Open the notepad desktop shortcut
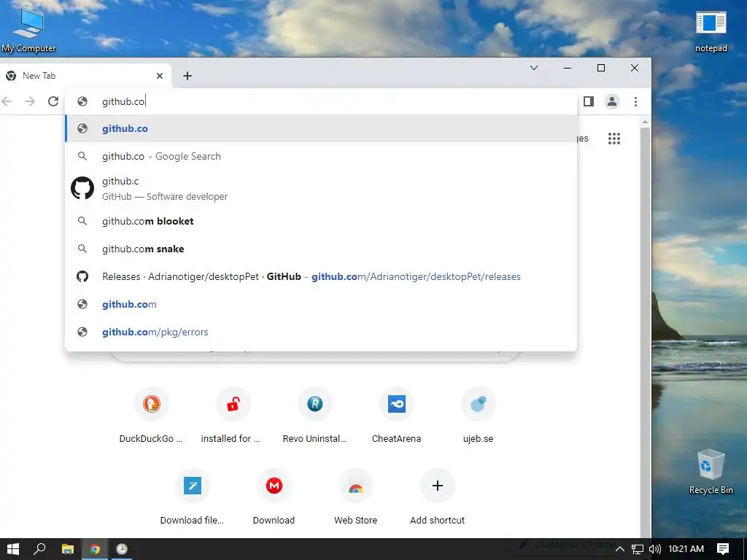 pyautogui.click(x=711, y=31)
